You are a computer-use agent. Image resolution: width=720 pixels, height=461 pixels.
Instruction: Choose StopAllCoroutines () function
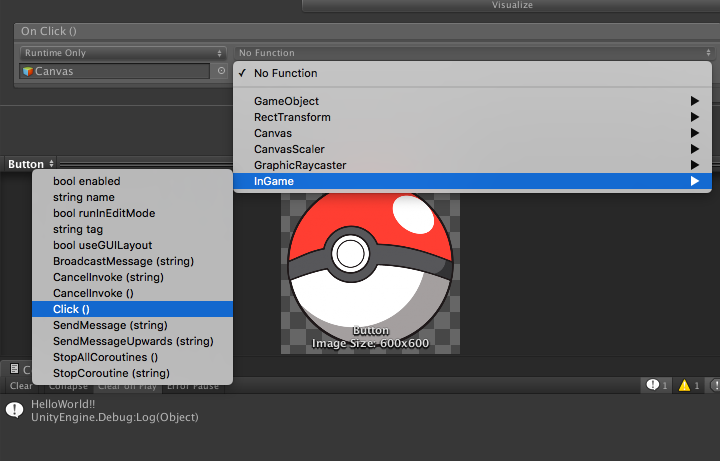(132, 357)
